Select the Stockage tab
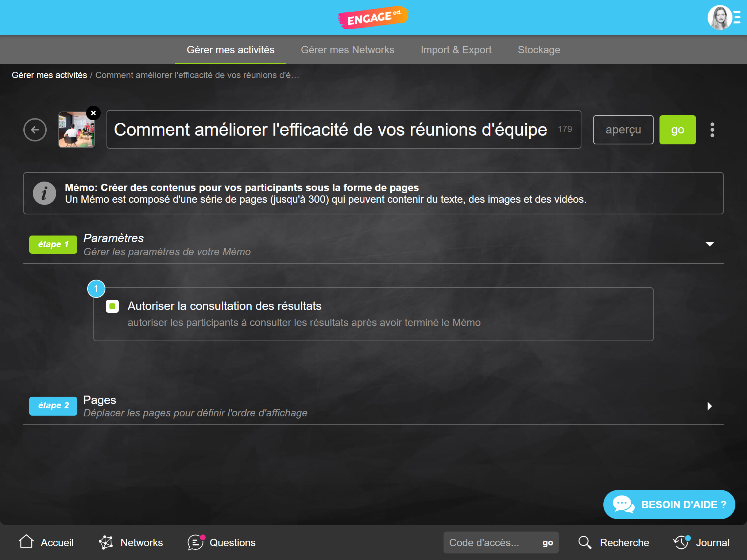 click(x=539, y=50)
